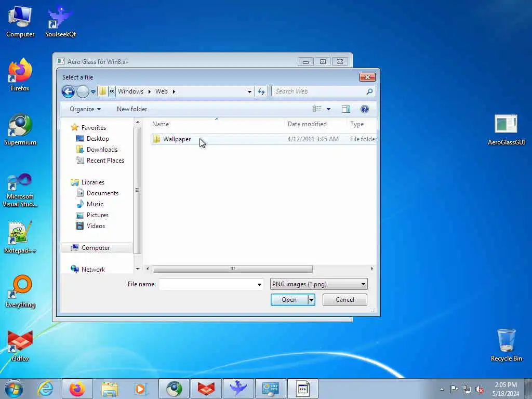Open the PNG images file type dropdown

[318, 284]
